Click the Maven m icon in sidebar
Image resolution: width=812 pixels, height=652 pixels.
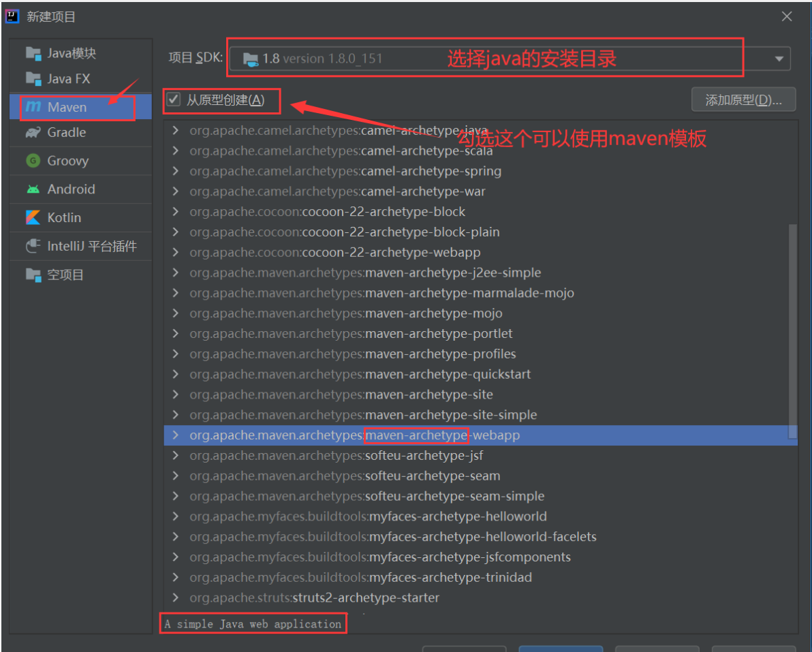[33, 107]
